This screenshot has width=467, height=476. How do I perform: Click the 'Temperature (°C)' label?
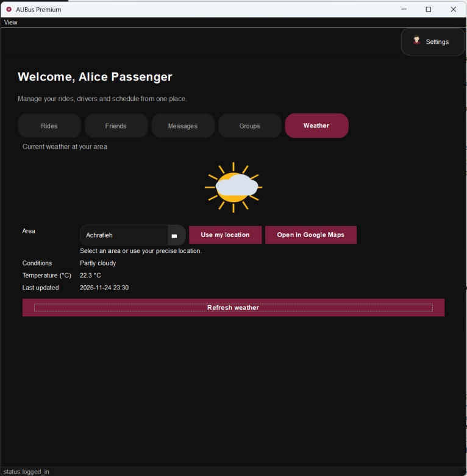point(47,275)
